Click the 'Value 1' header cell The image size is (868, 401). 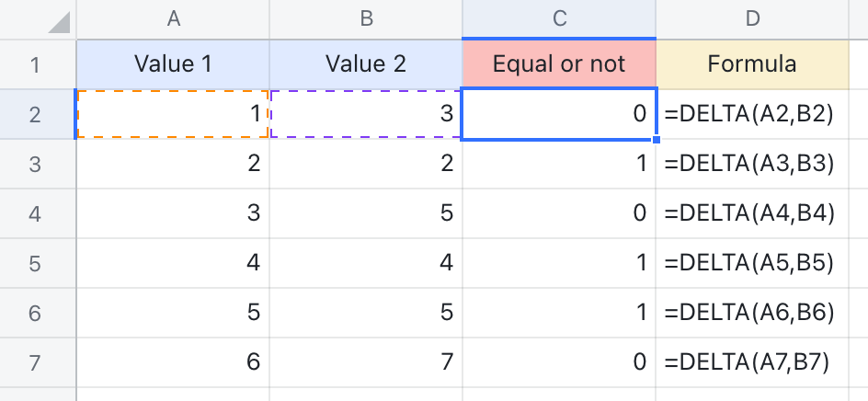(x=173, y=64)
